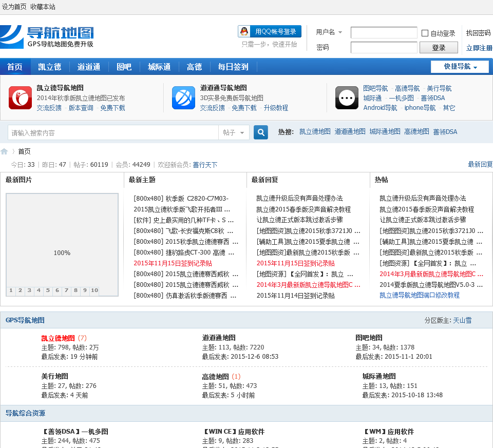Open the Android导航 category link
This screenshot has width=493, height=448.
tap(380, 108)
